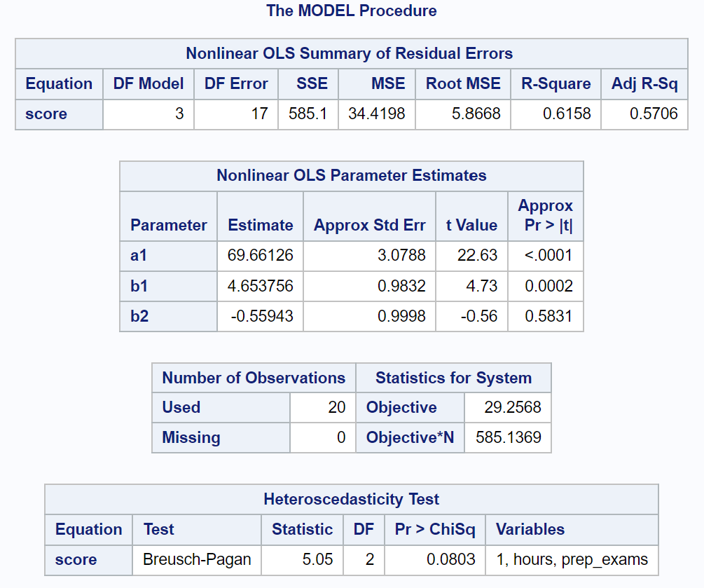This screenshot has width=704, height=588.
Task: Click the 'Statistics for System' header
Action: (453, 378)
